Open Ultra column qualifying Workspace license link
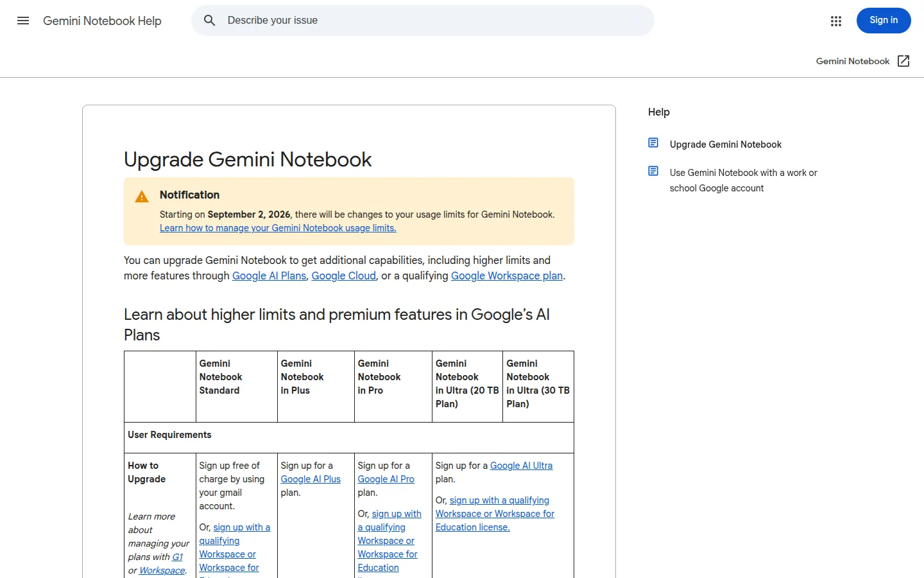This screenshot has height=578, width=924. pos(495,514)
